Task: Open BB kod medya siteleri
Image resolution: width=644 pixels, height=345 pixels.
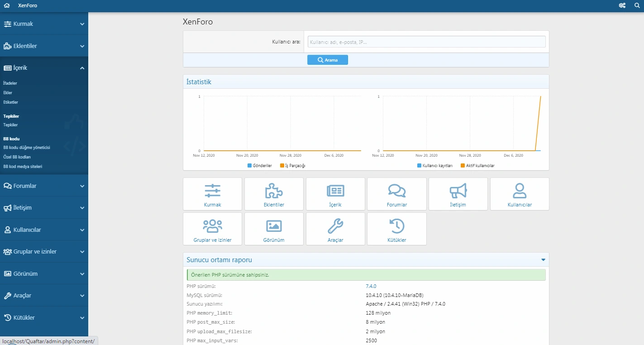Action: coord(23,167)
